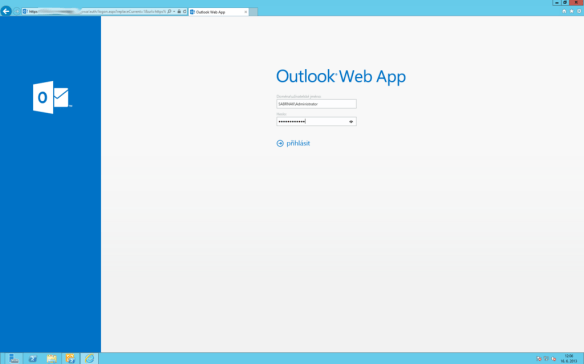The width and height of the screenshot is (584, 364).
Task: Restore down the browser window
Action: (565, 2)
